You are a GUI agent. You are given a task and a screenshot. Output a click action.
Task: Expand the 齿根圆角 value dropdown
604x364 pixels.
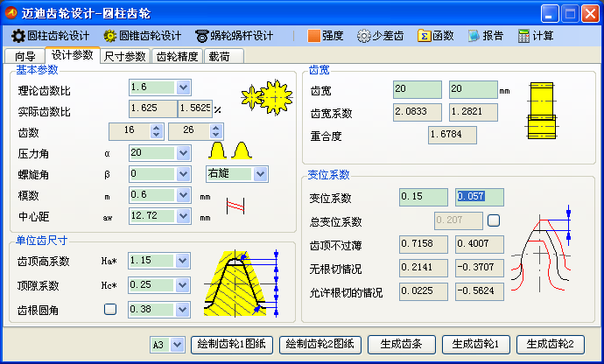(183, 309)
